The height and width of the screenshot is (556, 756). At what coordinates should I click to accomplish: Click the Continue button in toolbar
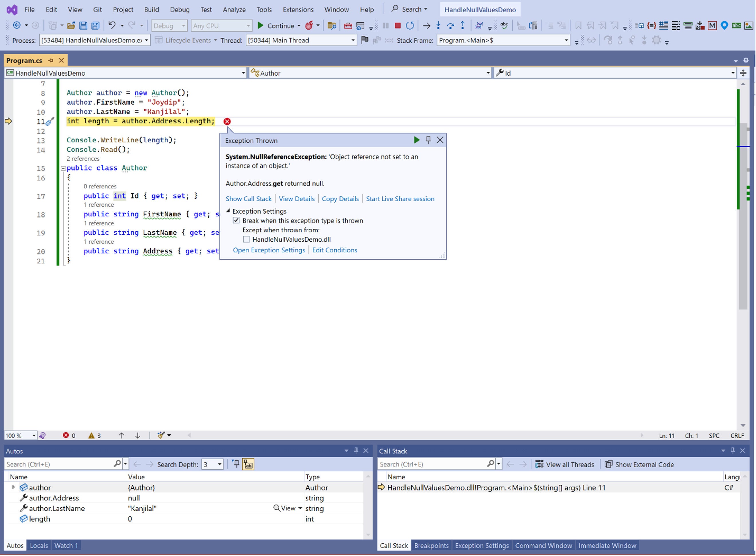point(276,26)
